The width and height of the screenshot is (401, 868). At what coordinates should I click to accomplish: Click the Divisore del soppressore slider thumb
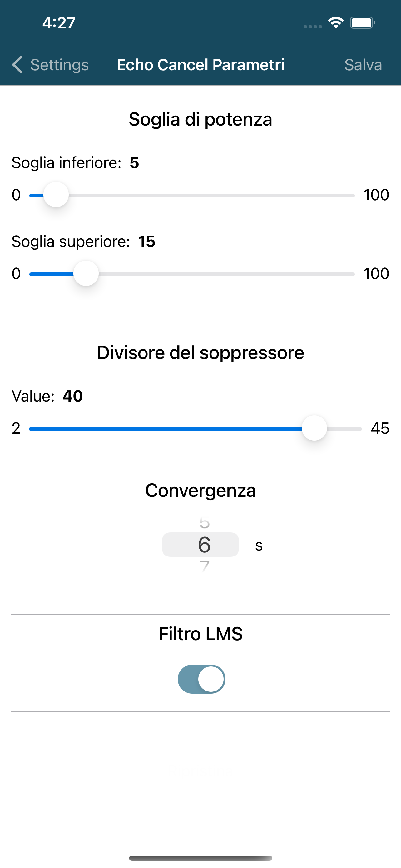coord(314,428)
